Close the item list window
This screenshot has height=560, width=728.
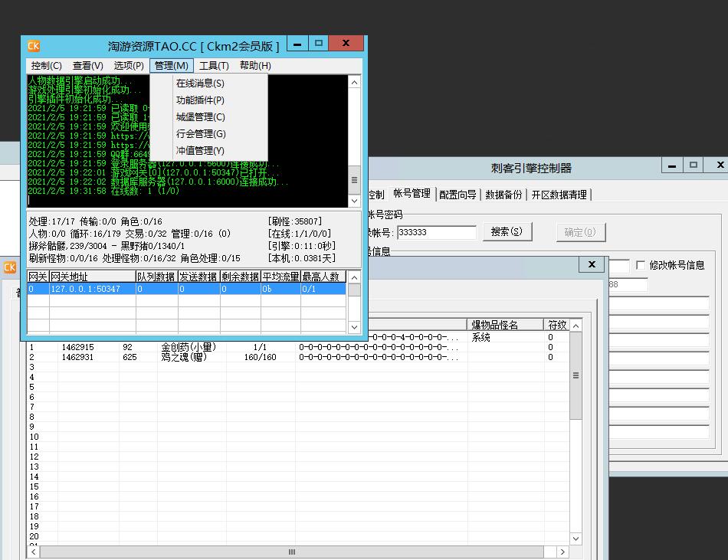tap(591, 264)
